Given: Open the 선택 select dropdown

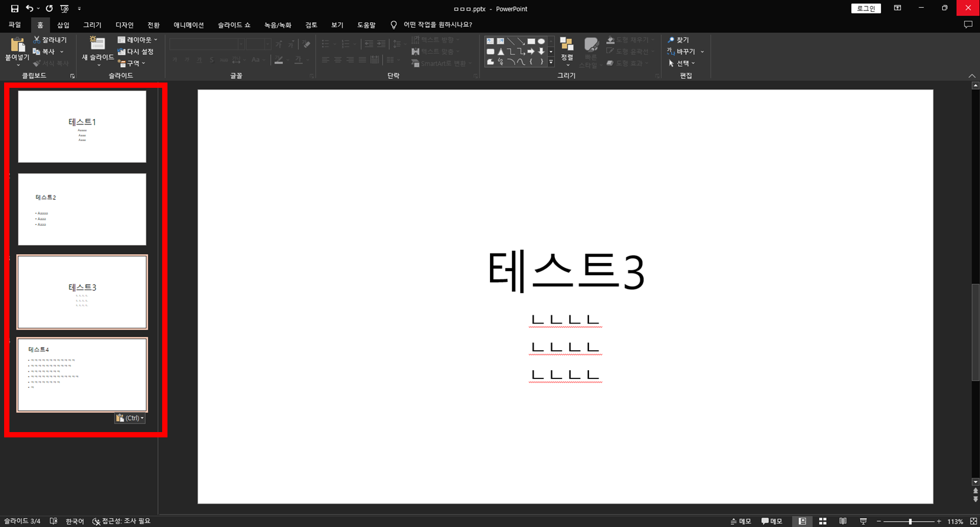Looking at the screenshot, I should pyautogui.click(x=682, y=63).
